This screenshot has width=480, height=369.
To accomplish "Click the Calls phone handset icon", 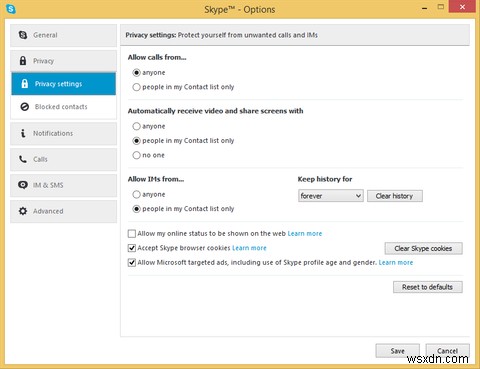I will pyautogui.click(x=23, y=159).
